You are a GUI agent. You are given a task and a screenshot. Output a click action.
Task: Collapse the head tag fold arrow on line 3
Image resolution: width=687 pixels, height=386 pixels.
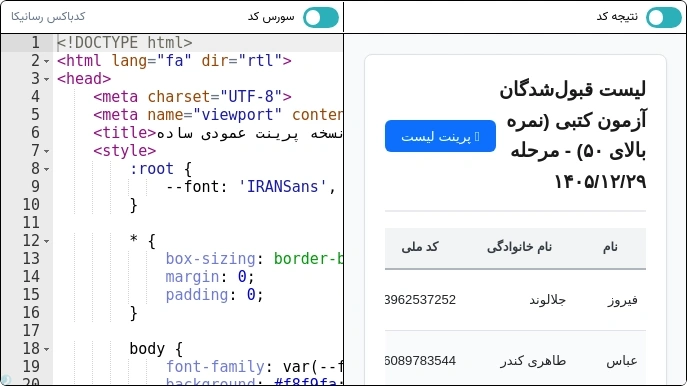46,79
